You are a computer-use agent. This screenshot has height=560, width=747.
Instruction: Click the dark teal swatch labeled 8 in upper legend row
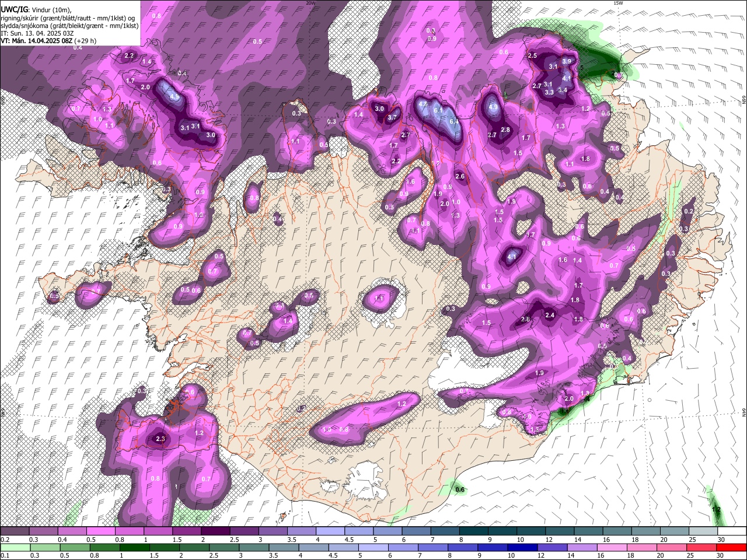tap(473, 531)
